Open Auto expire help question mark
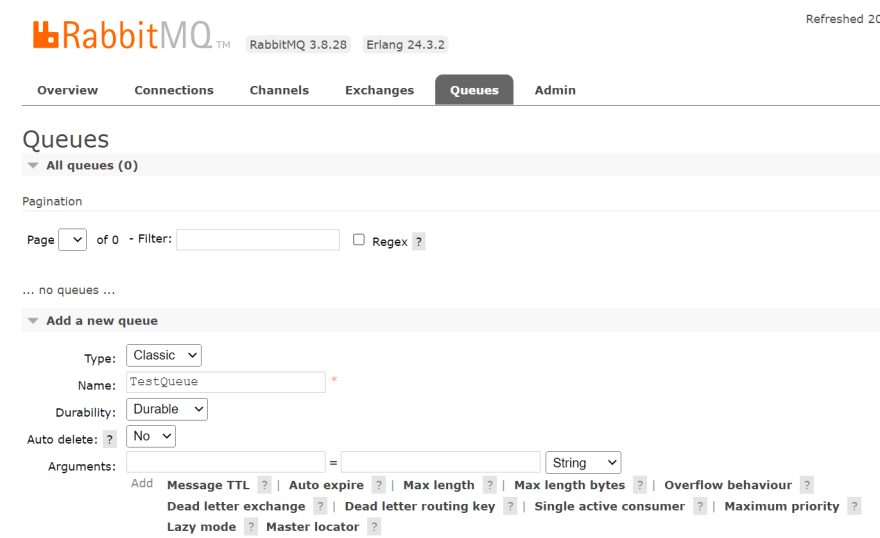Image resolution: width=880 pixels, height=538 pixels. point(379,485)
